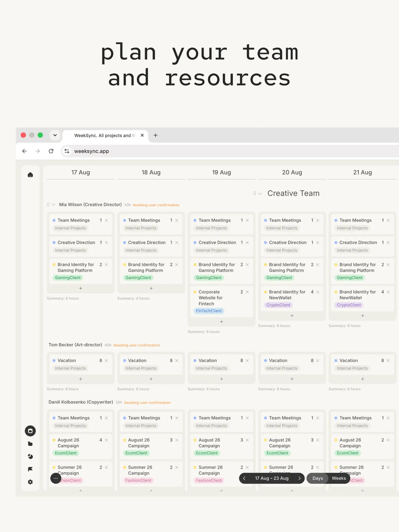Add task to Tom Becker's 20 Aug

(292, 379)
